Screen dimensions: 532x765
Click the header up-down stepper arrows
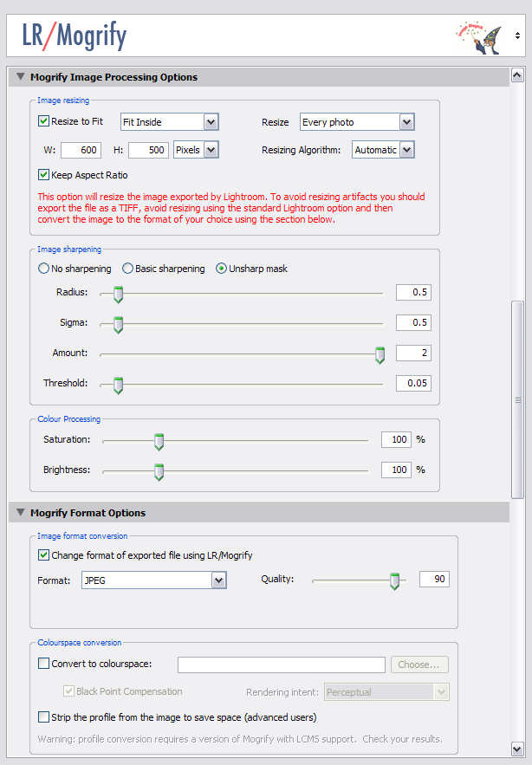point(517,36)
